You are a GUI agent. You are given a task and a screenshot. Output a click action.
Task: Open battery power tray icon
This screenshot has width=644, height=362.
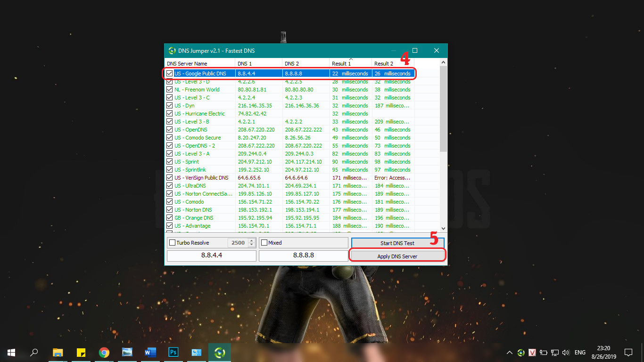point(544,352)
